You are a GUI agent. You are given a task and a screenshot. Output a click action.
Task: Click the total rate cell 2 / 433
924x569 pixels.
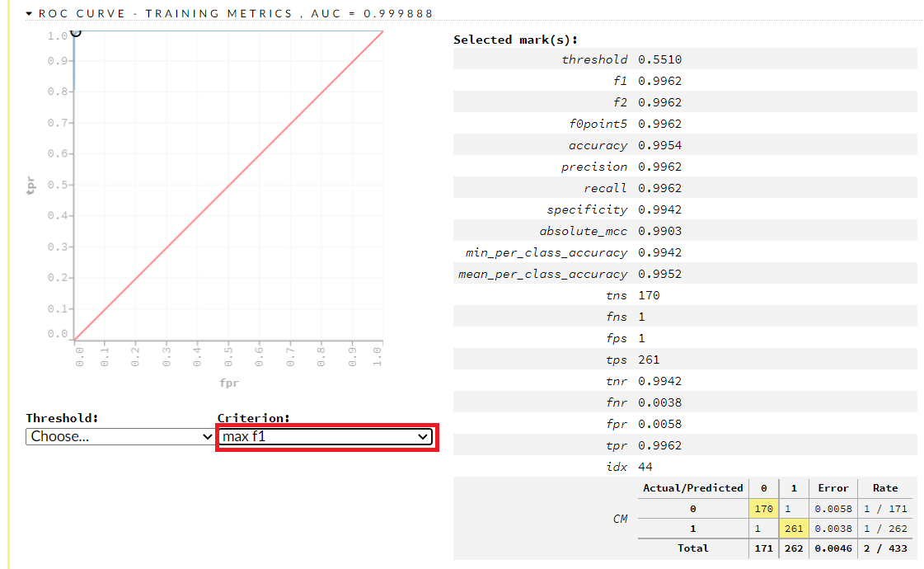pyautogui.click(x=884, y=548)
